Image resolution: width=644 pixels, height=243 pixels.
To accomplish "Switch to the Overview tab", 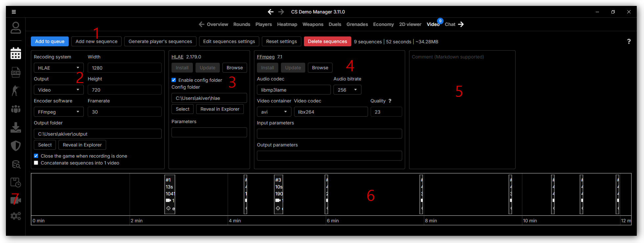I will (217, 24).
